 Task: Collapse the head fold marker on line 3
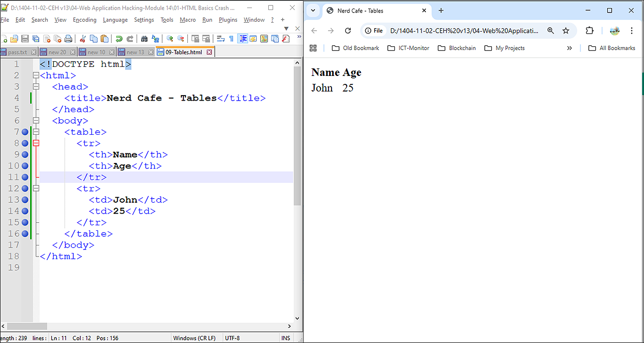[36, 87]
